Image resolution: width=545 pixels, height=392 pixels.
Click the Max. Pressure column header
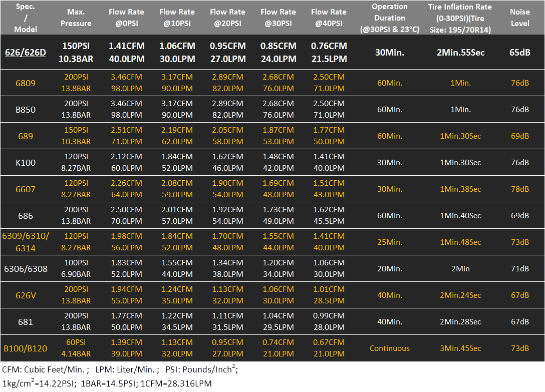[76, 18]
